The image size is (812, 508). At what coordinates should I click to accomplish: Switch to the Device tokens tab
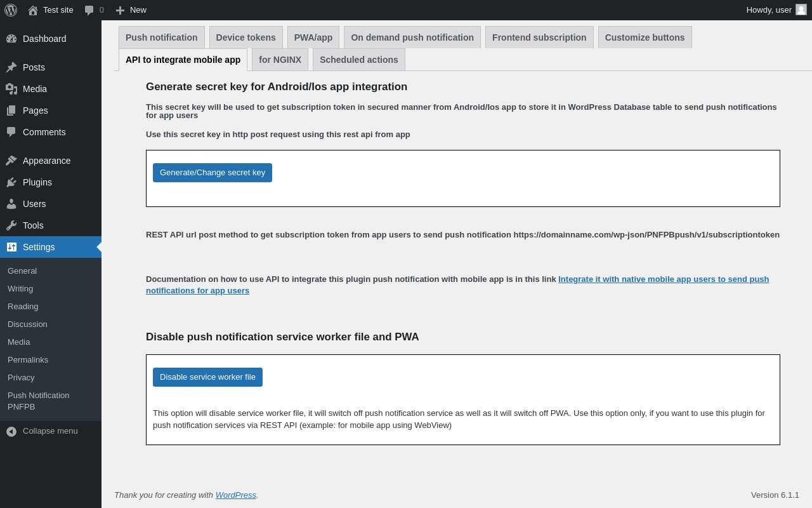click(246, 37)
